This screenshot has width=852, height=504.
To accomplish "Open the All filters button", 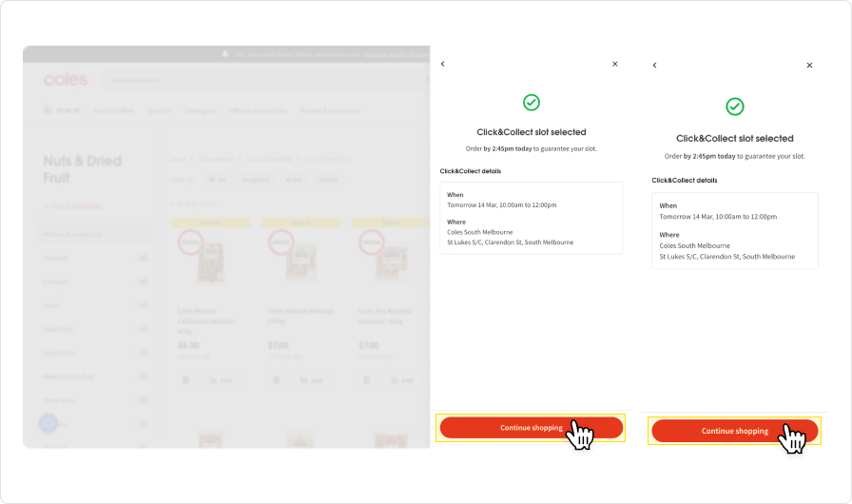I will (218, 180).
